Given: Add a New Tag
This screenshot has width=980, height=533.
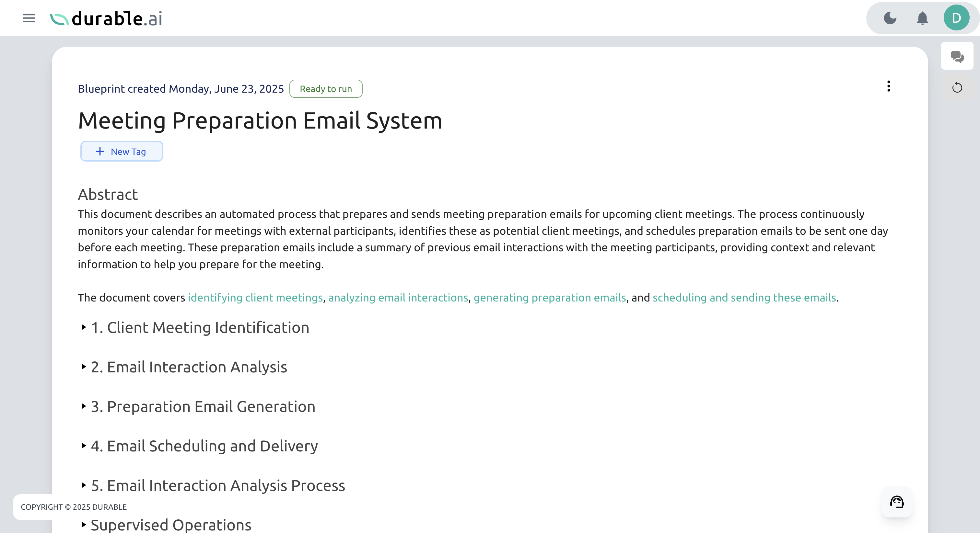Looking at the screenshot, I should [121, 151].
